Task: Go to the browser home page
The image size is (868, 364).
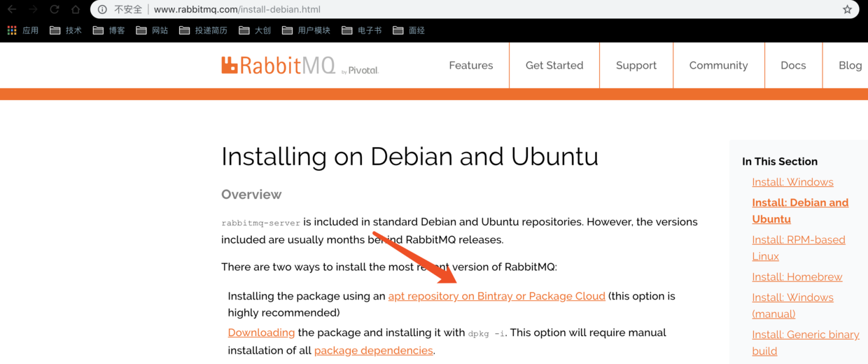Action: pyautogui.click(x=76, y=9)
